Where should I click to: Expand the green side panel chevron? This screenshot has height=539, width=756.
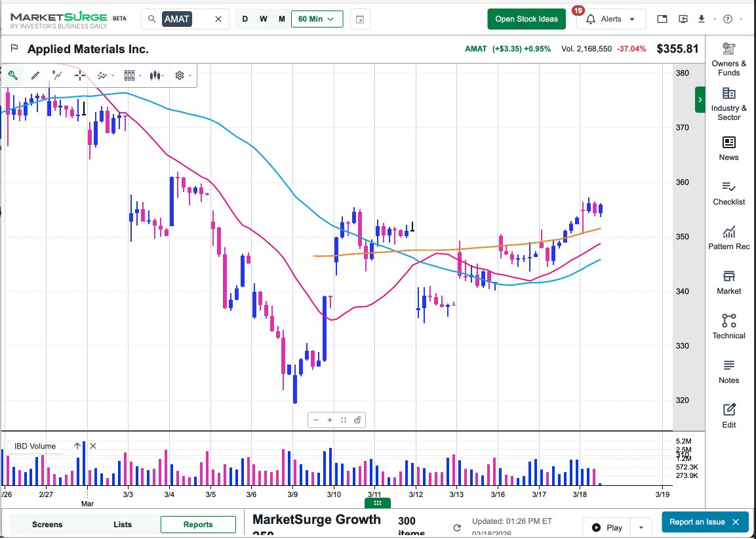[x=700, y=100]
